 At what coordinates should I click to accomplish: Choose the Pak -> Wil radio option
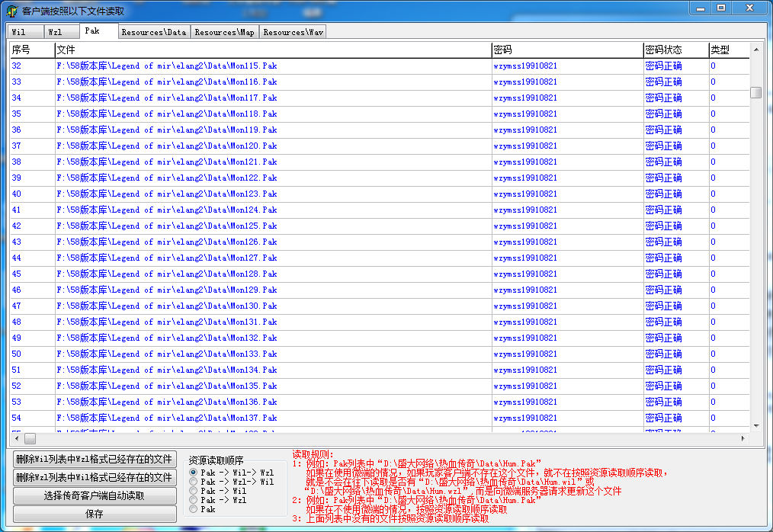(194, 491)
